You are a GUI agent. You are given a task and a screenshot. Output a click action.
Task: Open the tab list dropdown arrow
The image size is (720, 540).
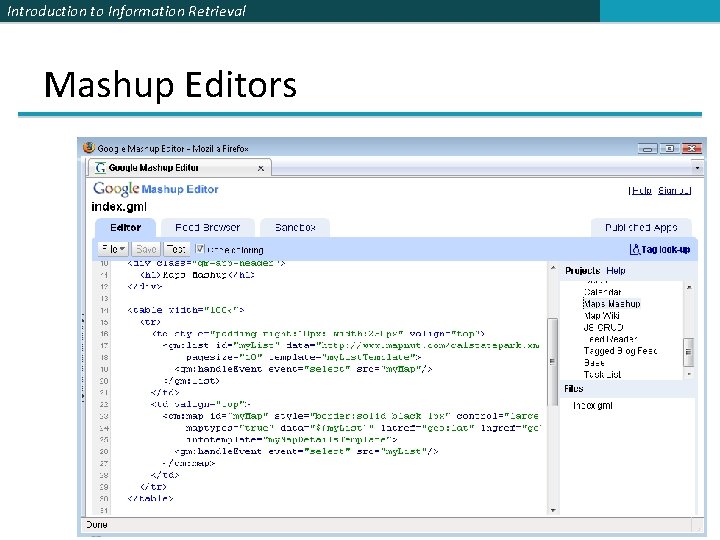click(x=698, y=168)
